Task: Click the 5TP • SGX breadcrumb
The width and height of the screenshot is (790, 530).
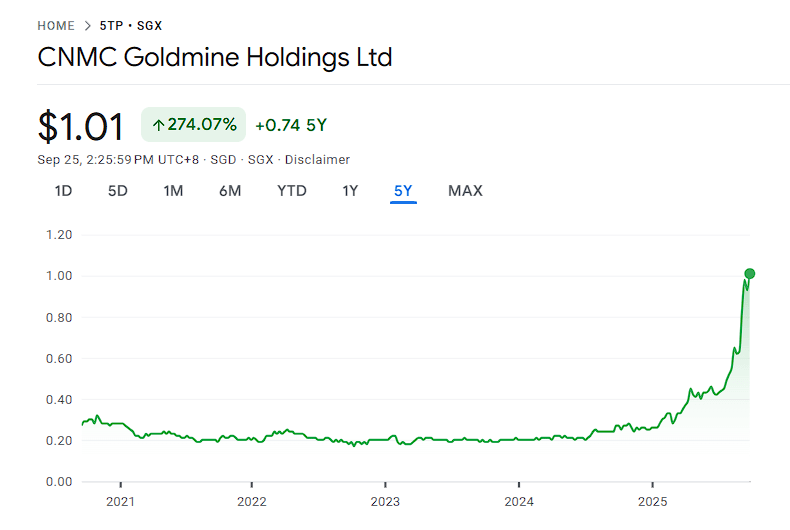Action: click(x=130, y=26)
